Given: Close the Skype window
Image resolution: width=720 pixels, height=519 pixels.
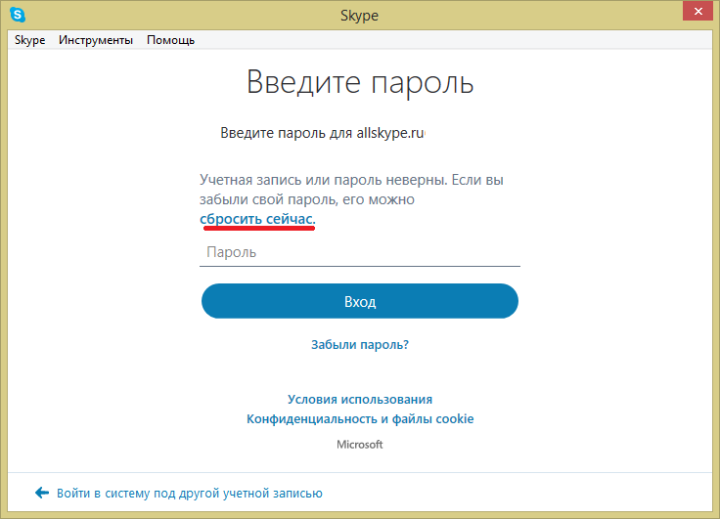Looking at the screenshot, I should pos(698,11).
